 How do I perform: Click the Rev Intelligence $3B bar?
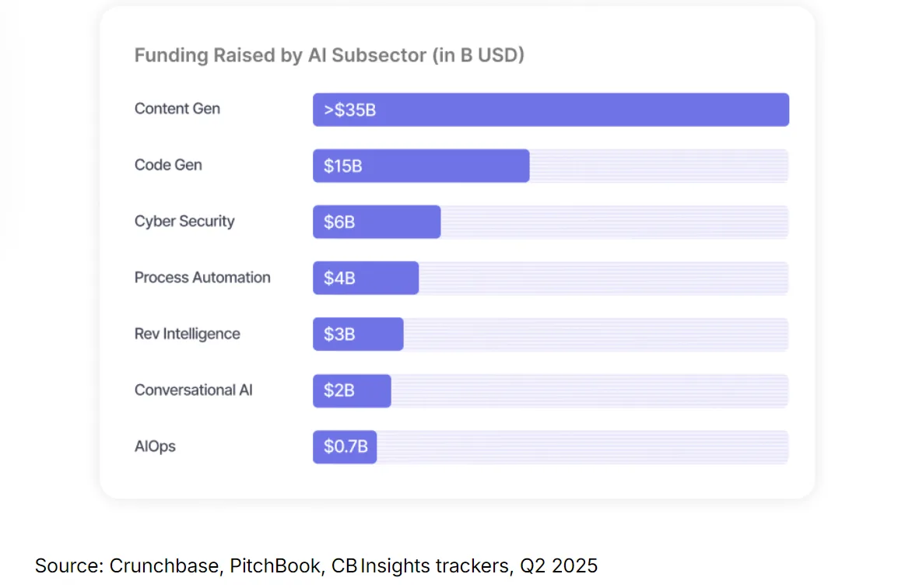(x=358, y=334)
